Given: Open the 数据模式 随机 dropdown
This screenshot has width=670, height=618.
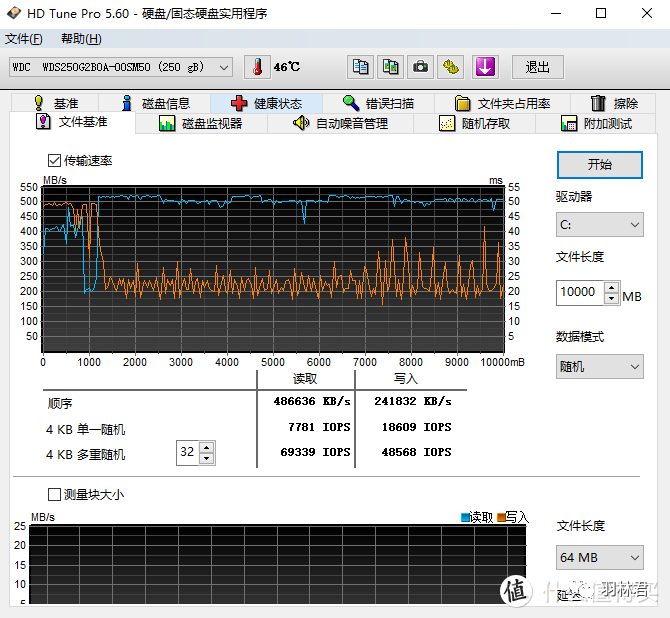Looking at the screenshot, I should click(x=599, y=366).
